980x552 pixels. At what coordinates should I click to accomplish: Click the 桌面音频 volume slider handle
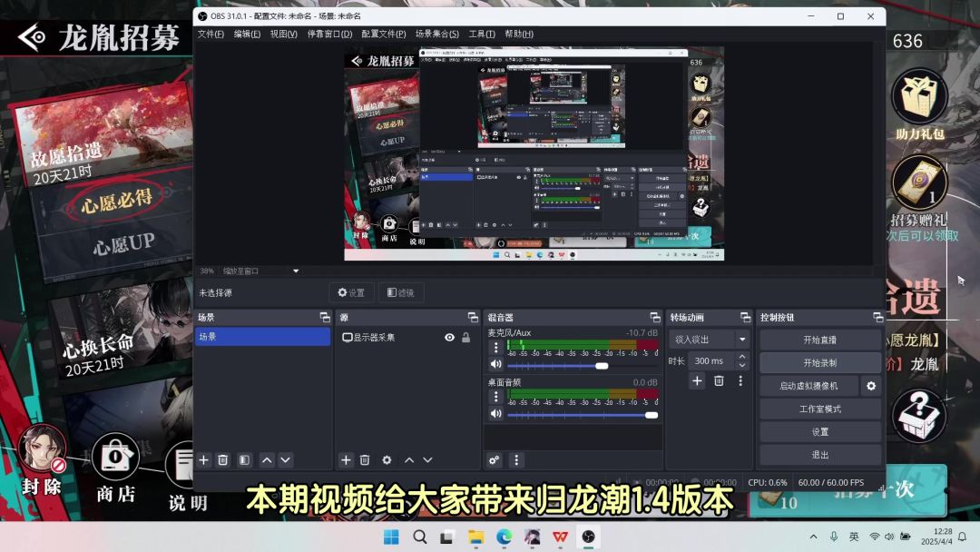[651, 415]
